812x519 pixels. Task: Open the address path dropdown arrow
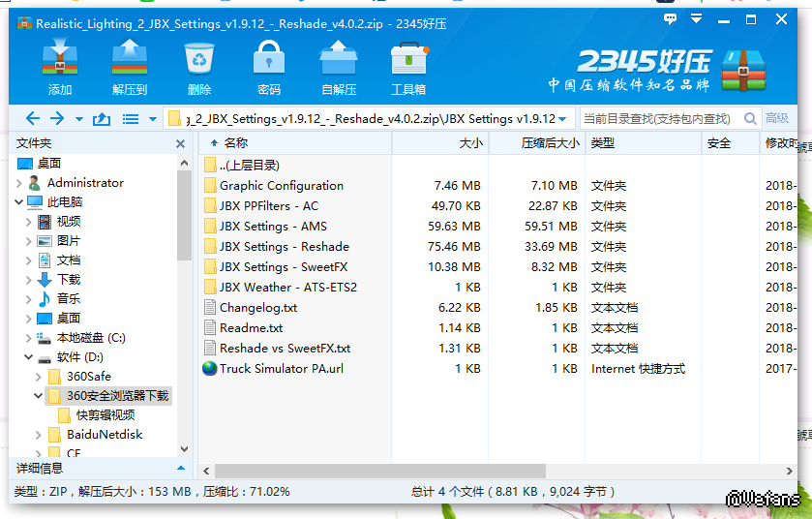pos(562,119)
